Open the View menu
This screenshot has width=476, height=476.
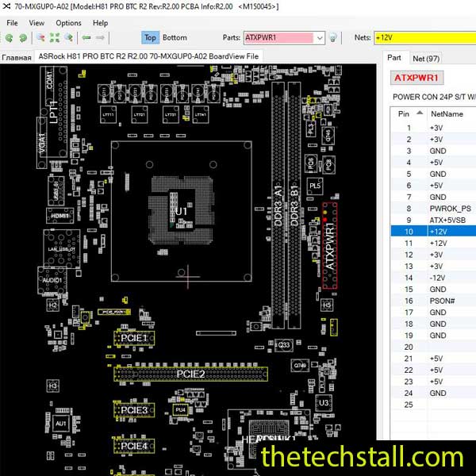point(36,23)
